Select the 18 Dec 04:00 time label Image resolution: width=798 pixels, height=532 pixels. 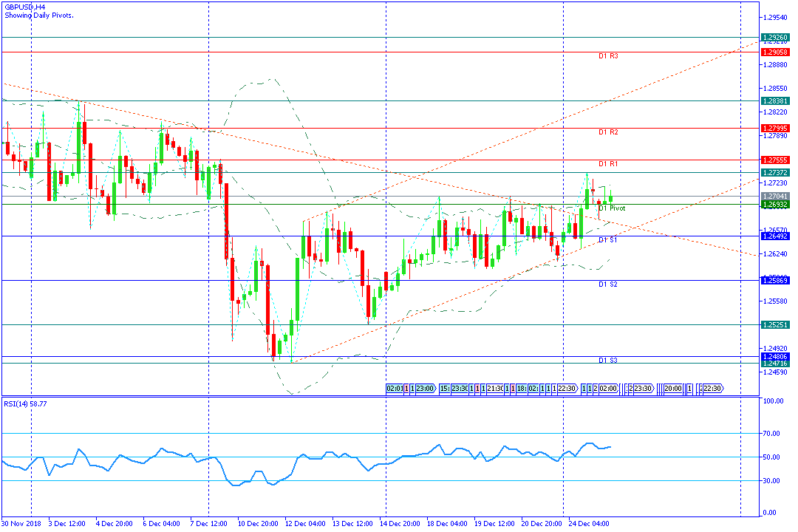(447, 523)
